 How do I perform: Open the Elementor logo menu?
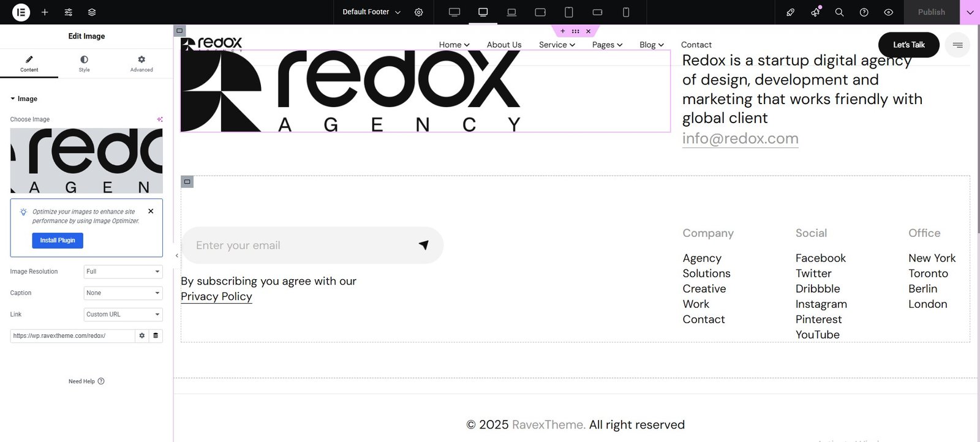[x=21, y=12]
